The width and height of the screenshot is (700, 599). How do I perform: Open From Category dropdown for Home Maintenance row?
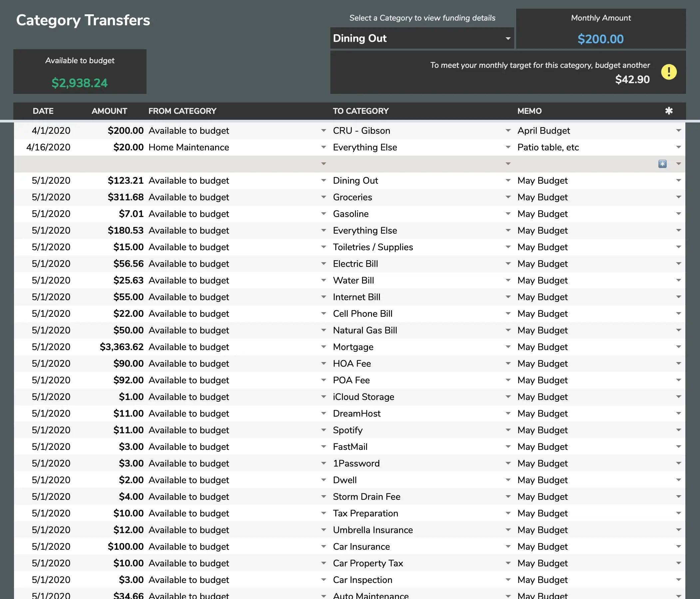pos(323,147)
